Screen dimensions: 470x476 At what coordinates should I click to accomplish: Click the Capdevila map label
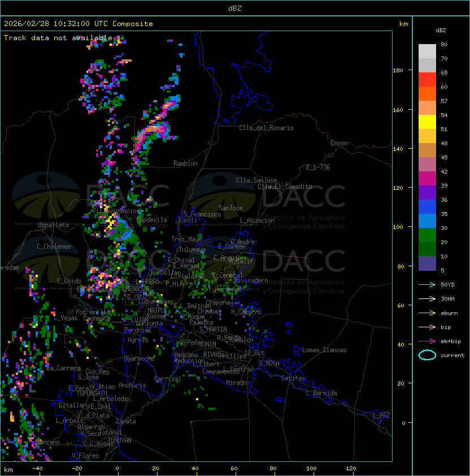point(151,220)
